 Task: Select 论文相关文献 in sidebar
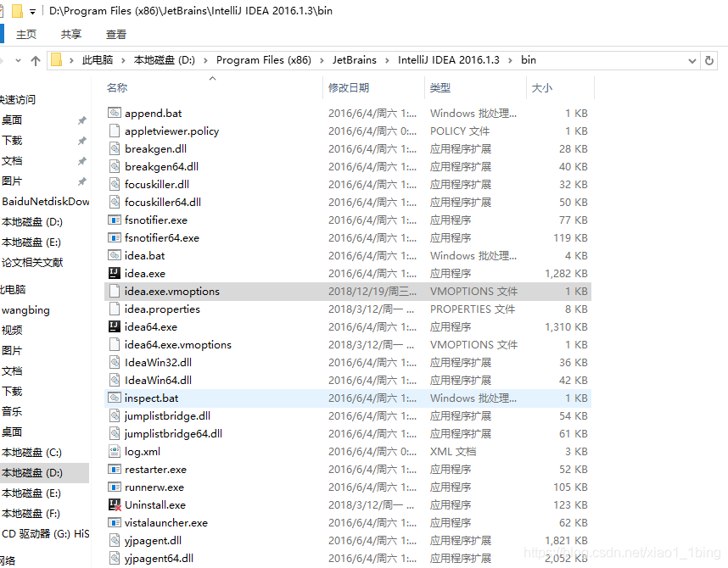[32, 263]
